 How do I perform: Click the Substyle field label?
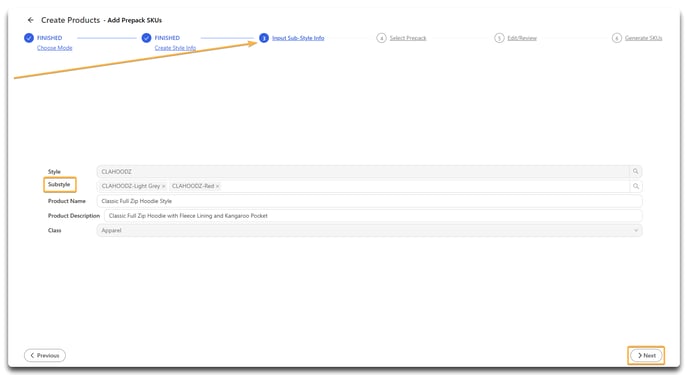coord(59,185)
